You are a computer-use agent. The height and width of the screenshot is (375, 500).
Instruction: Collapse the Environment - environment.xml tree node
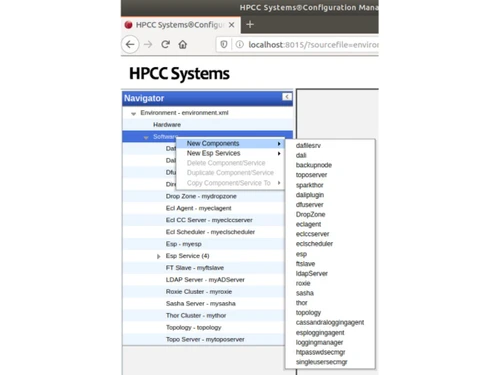tap(133, 114)
